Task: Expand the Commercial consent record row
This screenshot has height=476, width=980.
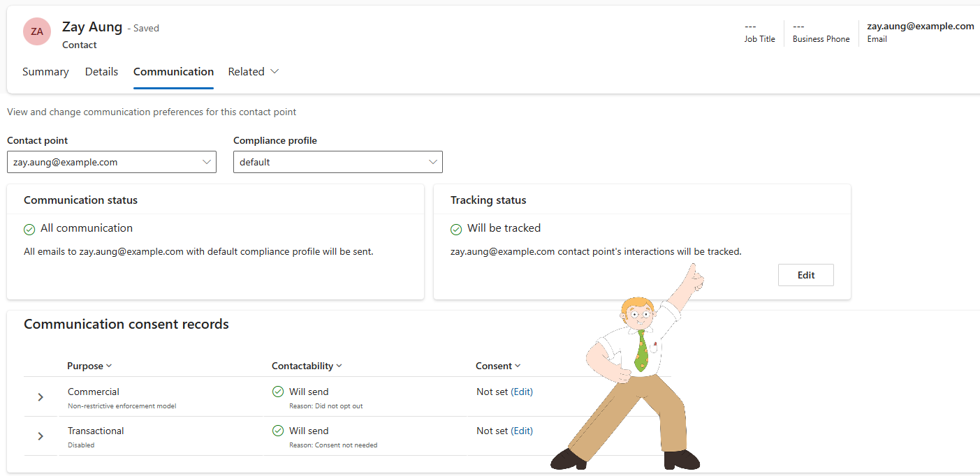Action: (41, 396)
